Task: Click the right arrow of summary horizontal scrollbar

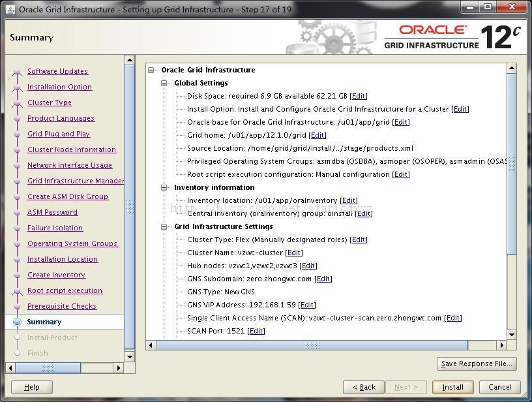Action: [502, 345]
